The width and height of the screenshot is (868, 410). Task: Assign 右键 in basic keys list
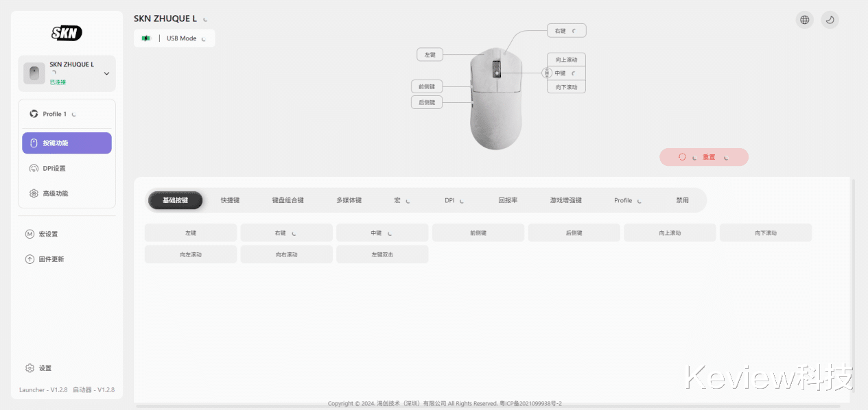tap(286, 233)
